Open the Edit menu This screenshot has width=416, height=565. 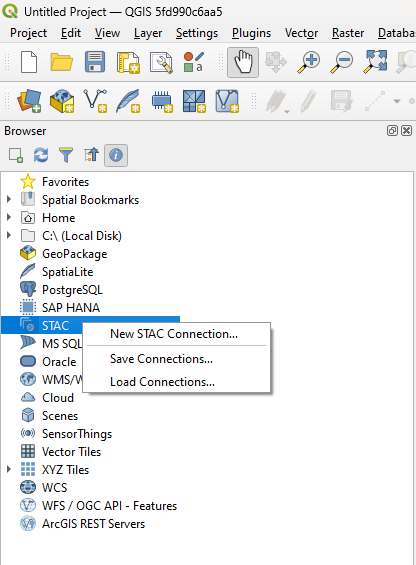(x=71, y=33)
